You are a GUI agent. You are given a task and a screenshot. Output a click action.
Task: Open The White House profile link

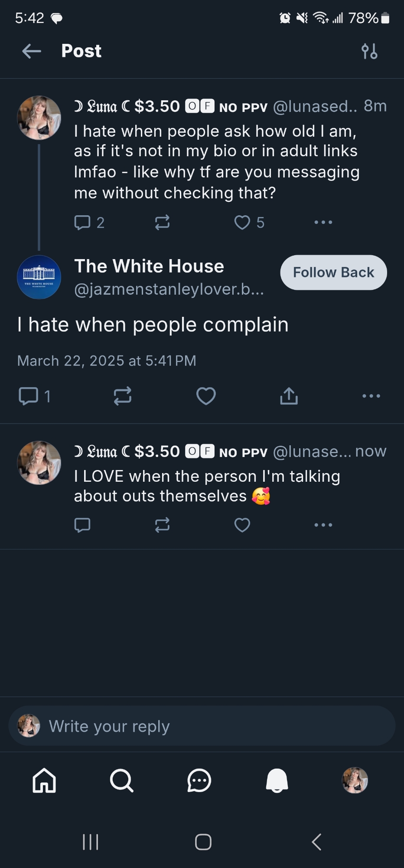[149, 266]
